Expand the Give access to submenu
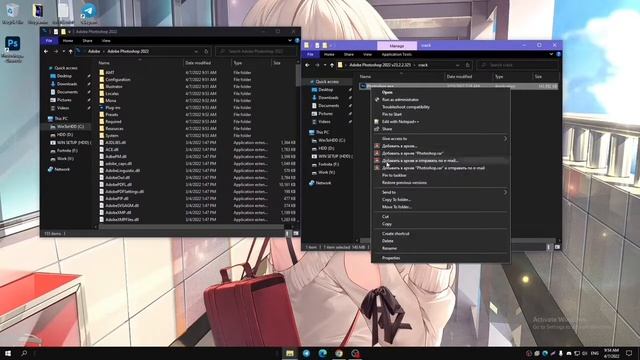This screenshot has height=360, width=640. coord(440,139)
